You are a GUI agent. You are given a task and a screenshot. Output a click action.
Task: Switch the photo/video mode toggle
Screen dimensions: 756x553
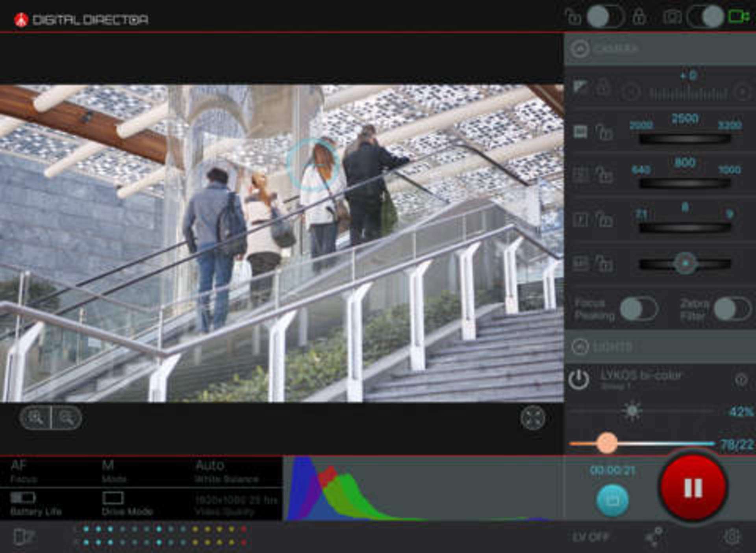706,17
